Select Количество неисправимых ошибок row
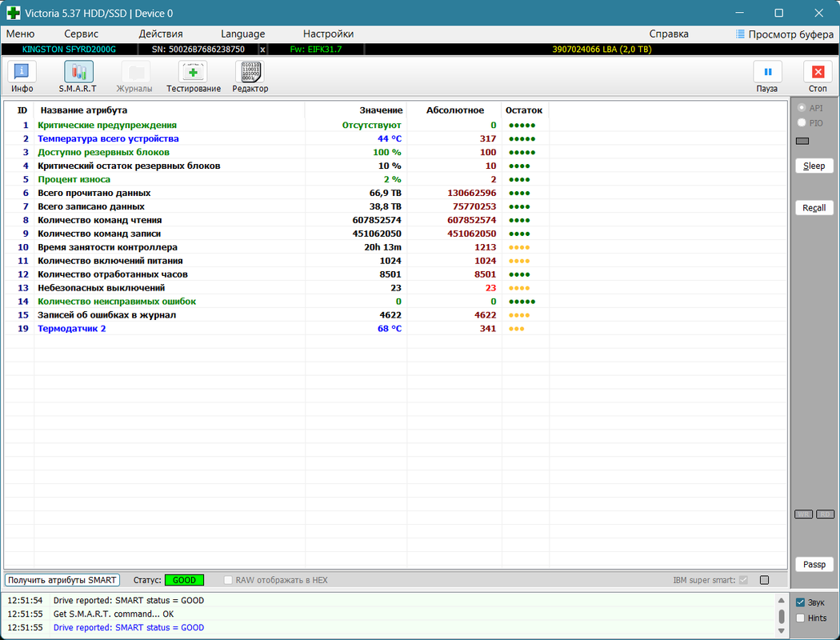 coord(396,302)
